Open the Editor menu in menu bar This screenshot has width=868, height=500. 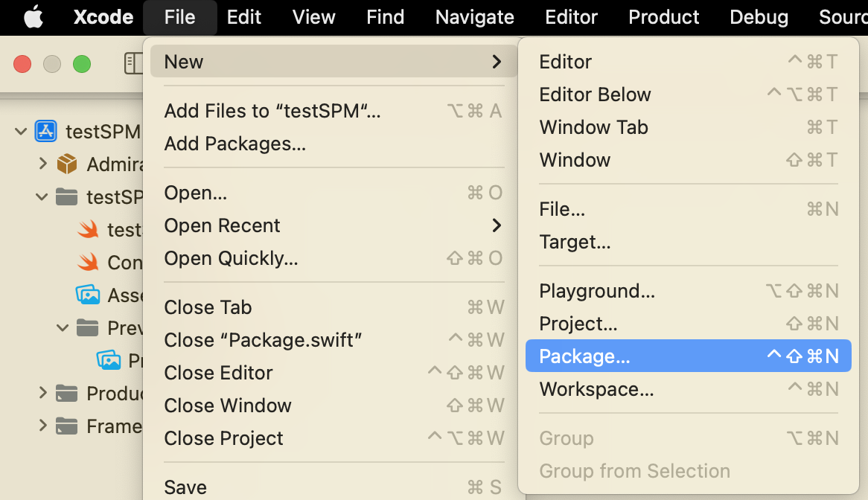coord(571,17)
